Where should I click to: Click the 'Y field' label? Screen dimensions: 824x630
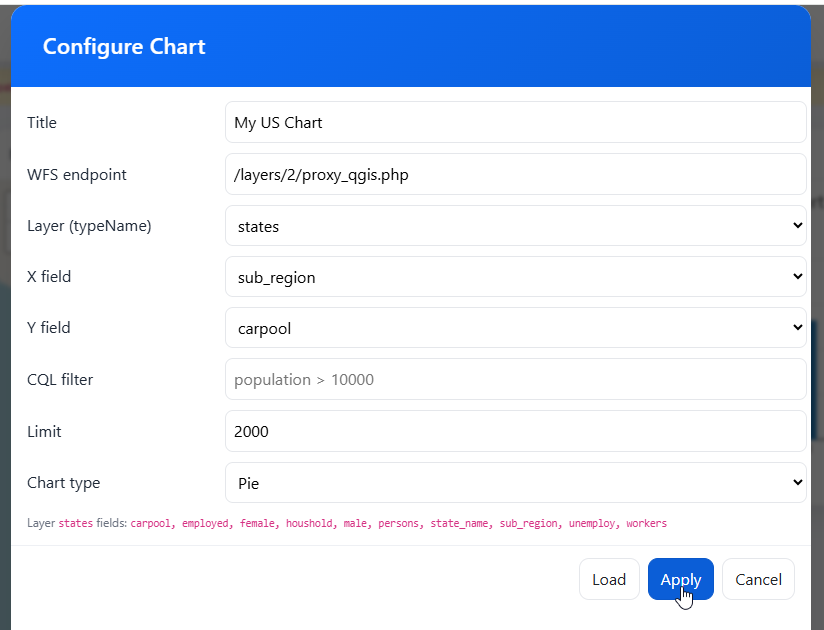(48, 327)
